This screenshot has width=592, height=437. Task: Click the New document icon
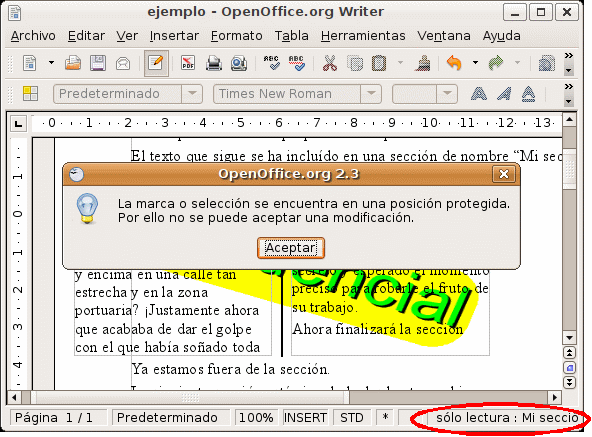click(x=29, y=63)
